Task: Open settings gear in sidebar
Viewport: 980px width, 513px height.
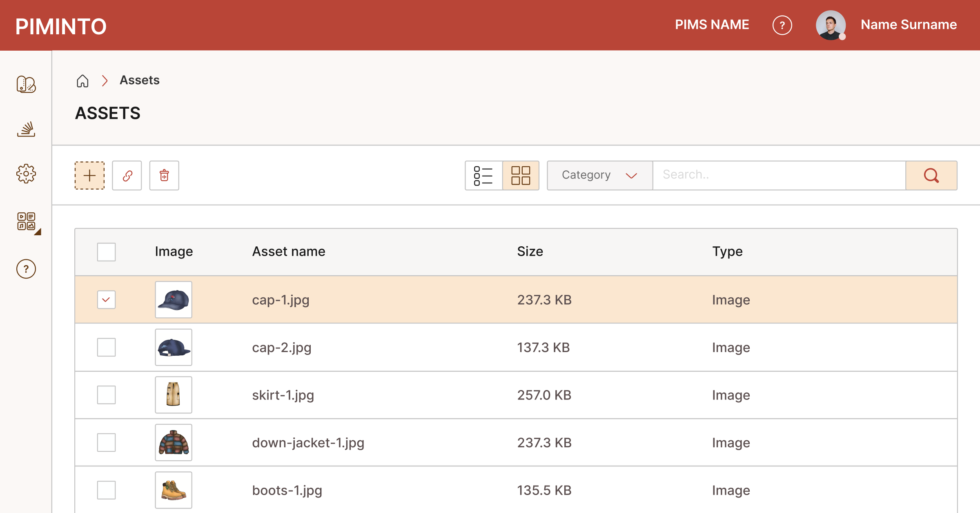Action: [x=26, y=174]
